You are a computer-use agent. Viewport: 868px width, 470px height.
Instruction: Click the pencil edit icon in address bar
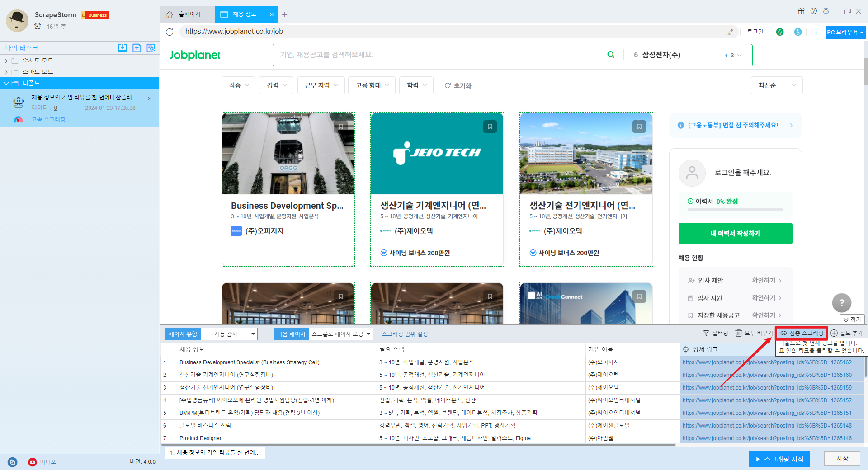[730, 32]
